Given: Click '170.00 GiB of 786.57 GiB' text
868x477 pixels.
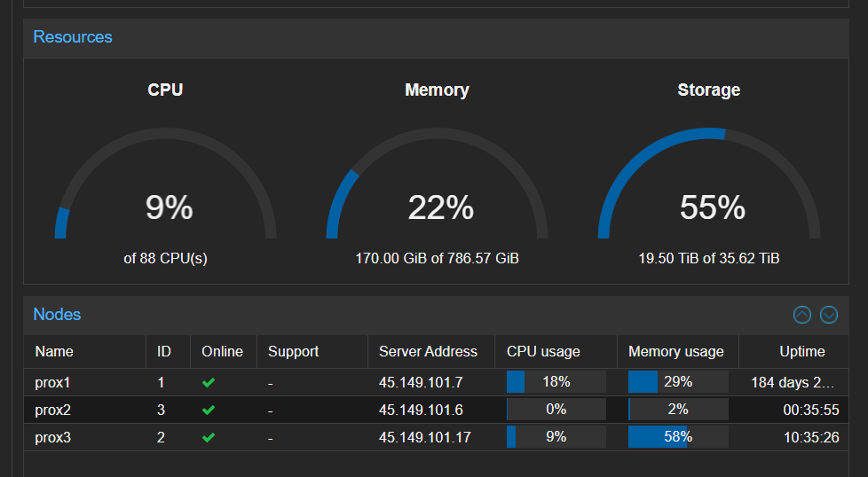Looking at the screenshot, I should point(437,259).
